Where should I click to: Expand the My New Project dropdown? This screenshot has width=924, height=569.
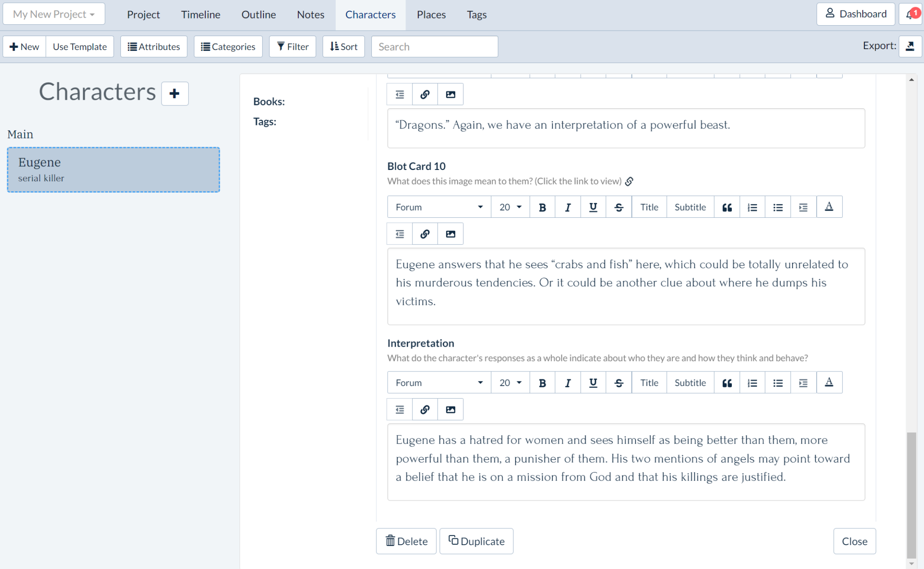(54, 14)
